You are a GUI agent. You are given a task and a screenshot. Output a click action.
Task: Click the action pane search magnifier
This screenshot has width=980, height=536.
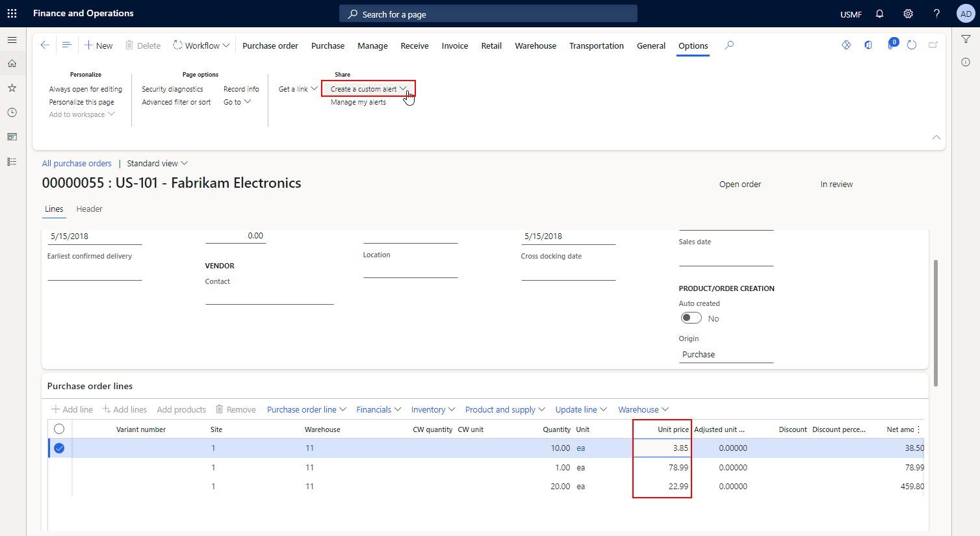[729, 45]
